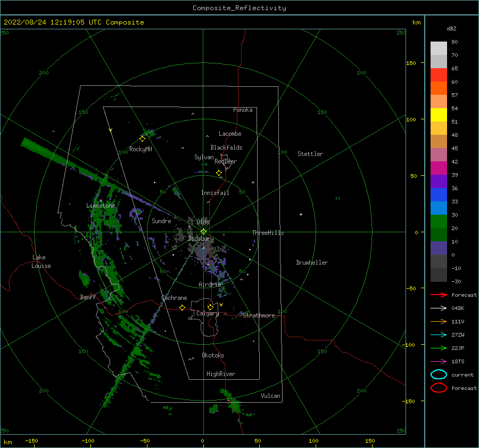The width and height of the screenshot is (479, 448).
Task: Click the Olds label near radar center
Action: click(203, 222)
